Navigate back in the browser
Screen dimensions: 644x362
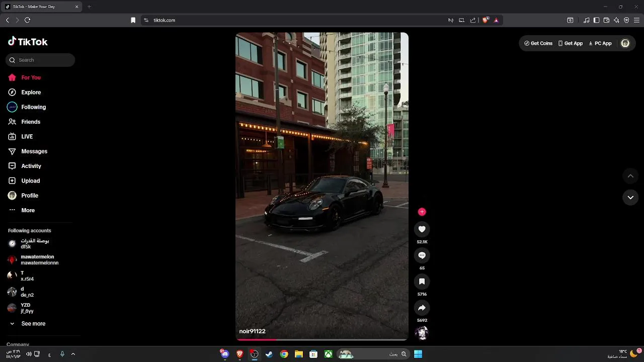(x=8, y=20)
